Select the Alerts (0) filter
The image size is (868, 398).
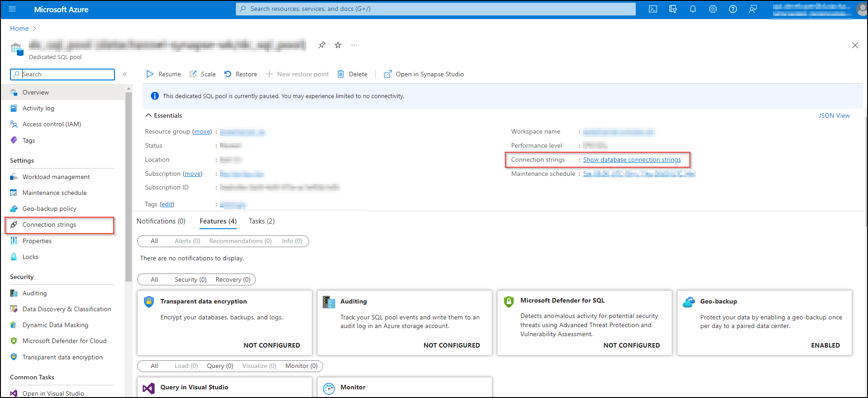187,241
